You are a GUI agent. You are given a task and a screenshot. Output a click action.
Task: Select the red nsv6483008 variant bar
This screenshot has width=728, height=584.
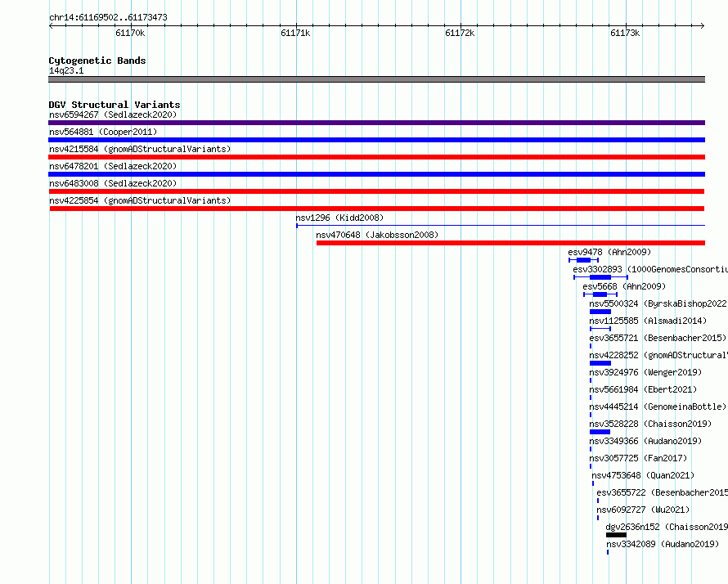click(376, 191)
